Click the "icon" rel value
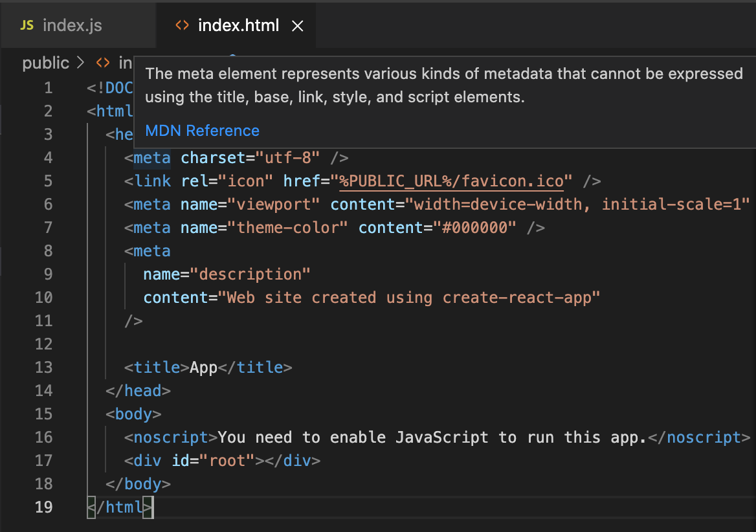Screen dimensions: 756x532 245,181
